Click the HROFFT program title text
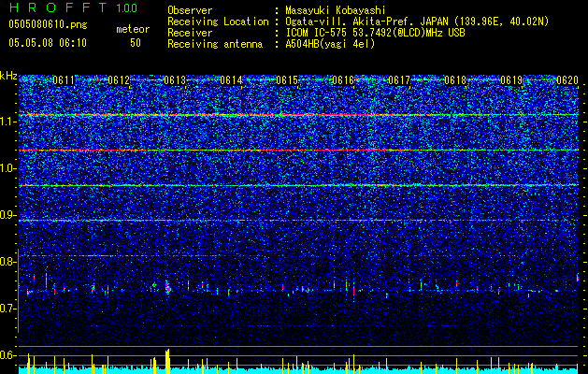 point(59,7)
